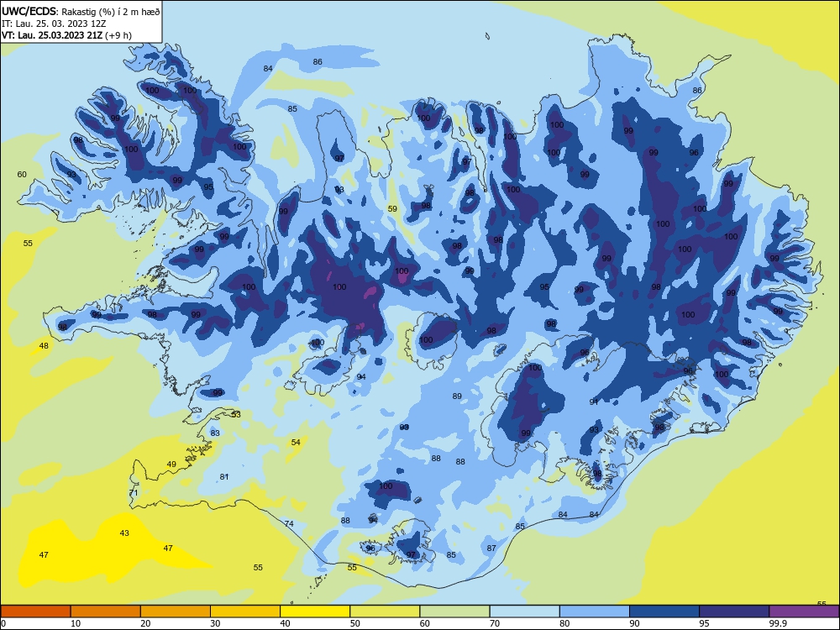
Task: Select the 50–60 pale yellow legend swatch
Action: coord(385,612)
